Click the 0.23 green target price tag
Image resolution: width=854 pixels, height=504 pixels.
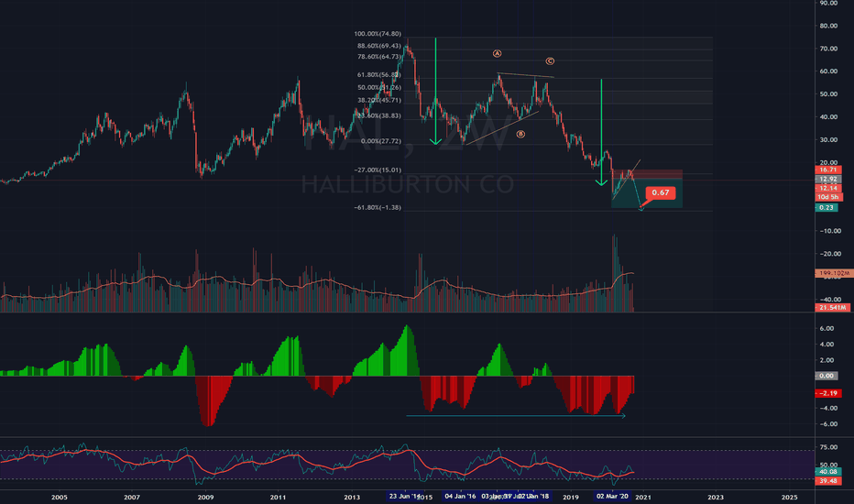(x=827, y=208)
